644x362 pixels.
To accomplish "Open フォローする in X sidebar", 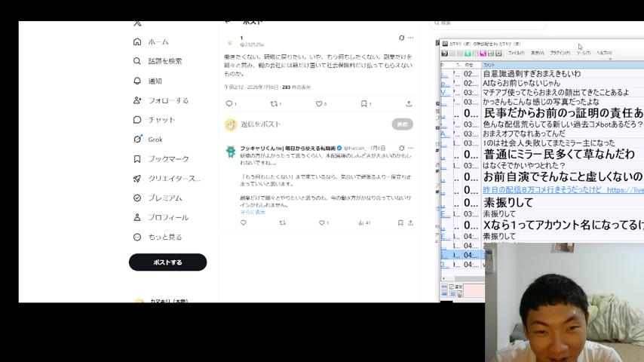I will click(x=161, y=100).
